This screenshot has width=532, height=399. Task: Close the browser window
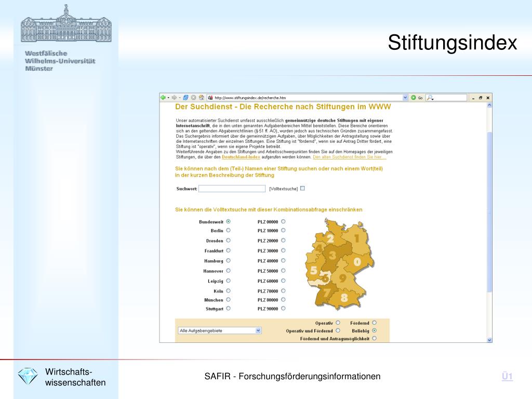click(488, 98)
